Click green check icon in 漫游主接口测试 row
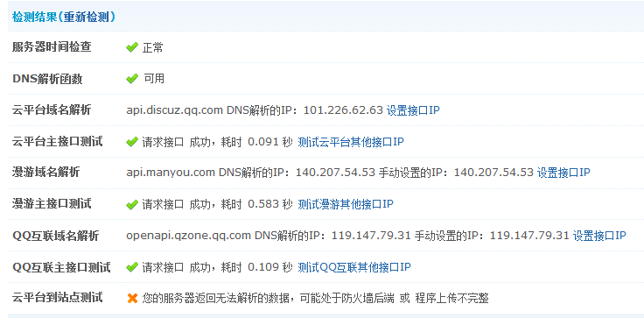This screenshot has height=318, width=644. click(x=132, y=204)
